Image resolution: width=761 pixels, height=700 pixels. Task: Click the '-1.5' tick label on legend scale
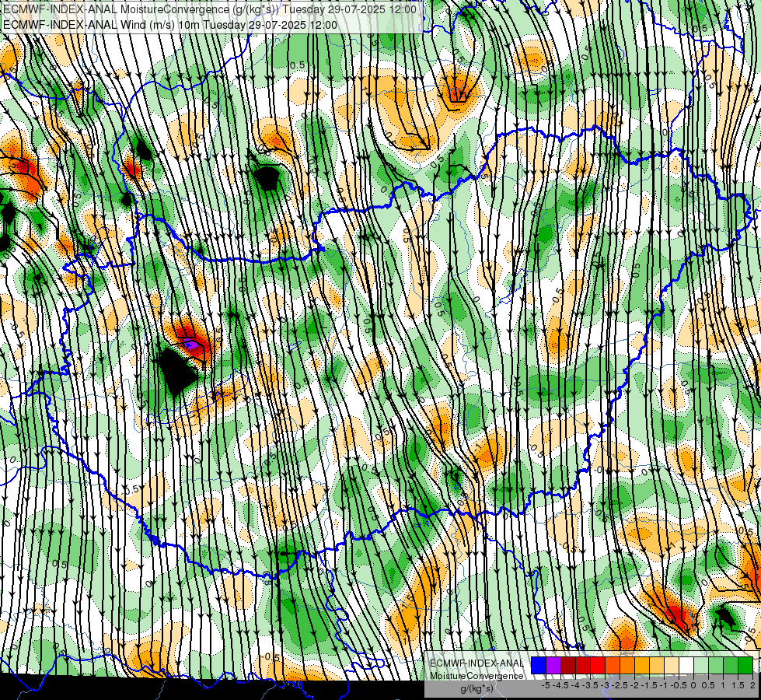[x=649, y=685]
